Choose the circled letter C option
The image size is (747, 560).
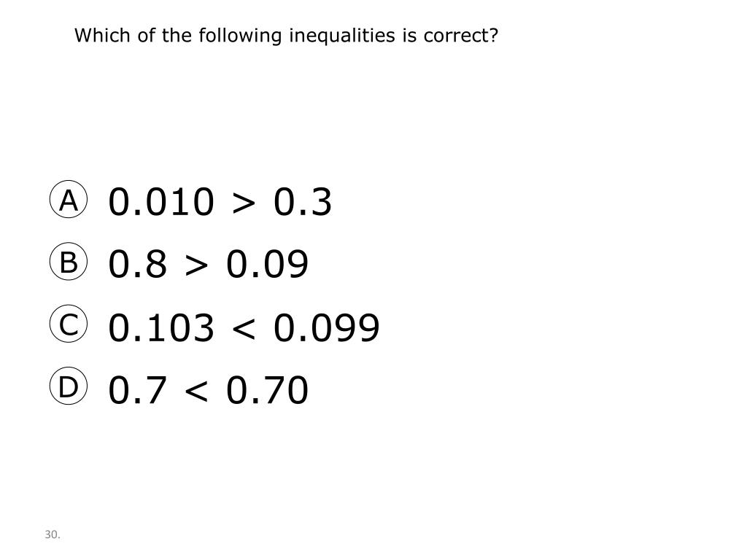pos(69,324)
